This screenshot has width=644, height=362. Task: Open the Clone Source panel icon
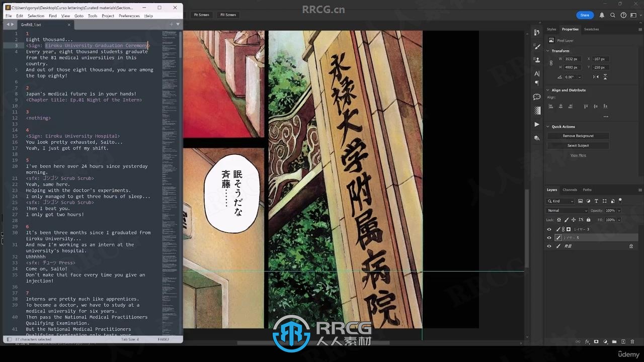(537, 60)
